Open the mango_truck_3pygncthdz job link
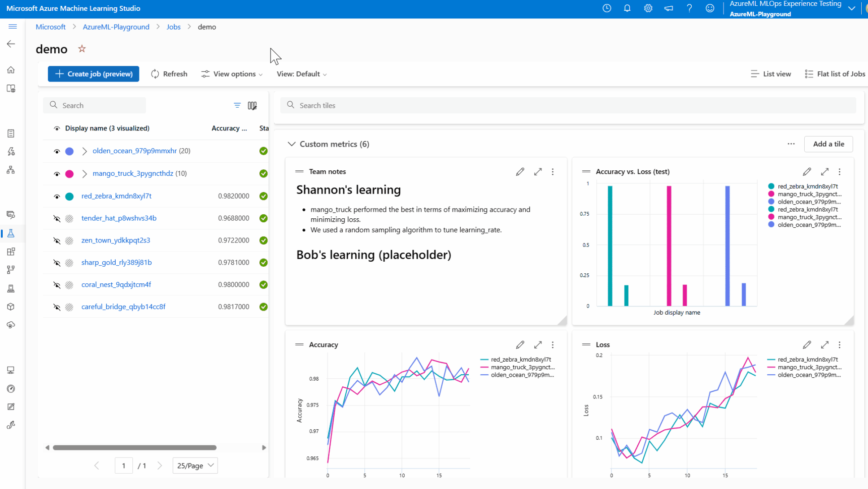 [x=133, y=173]
